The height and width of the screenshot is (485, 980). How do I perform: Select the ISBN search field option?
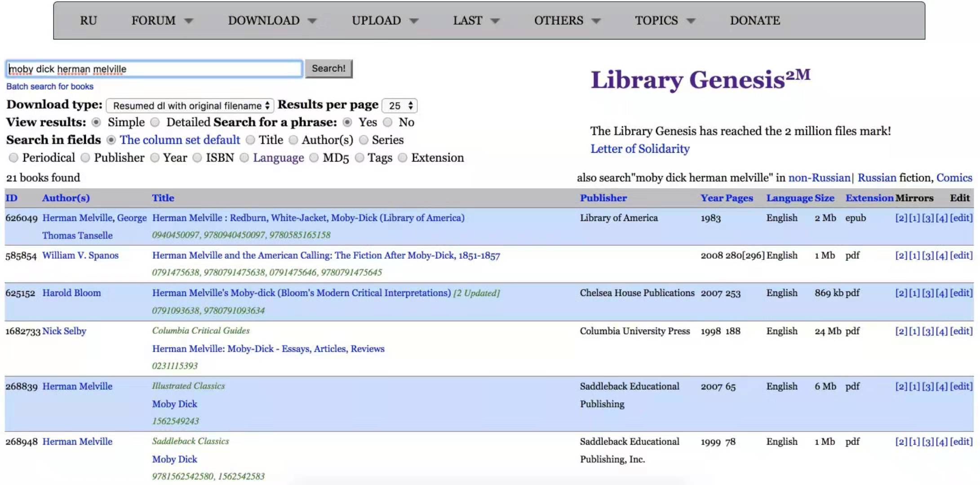point(197,158)
